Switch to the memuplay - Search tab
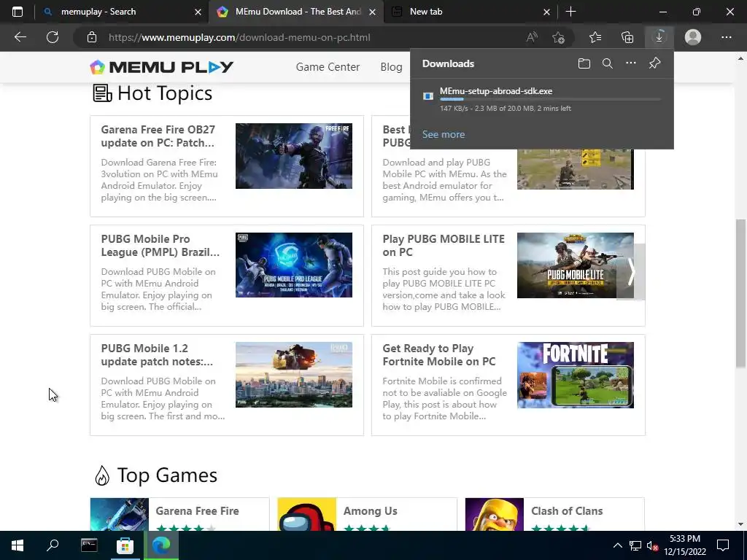Viewport: 747px width, 560px height. click(x=122, y=12)
